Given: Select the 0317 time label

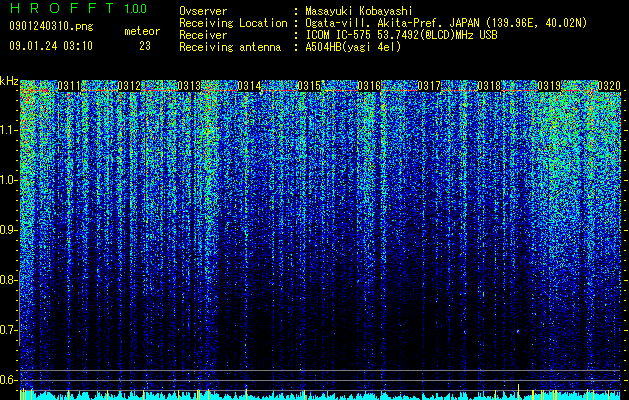Looking at the screenshot, I should coord(429,86).
